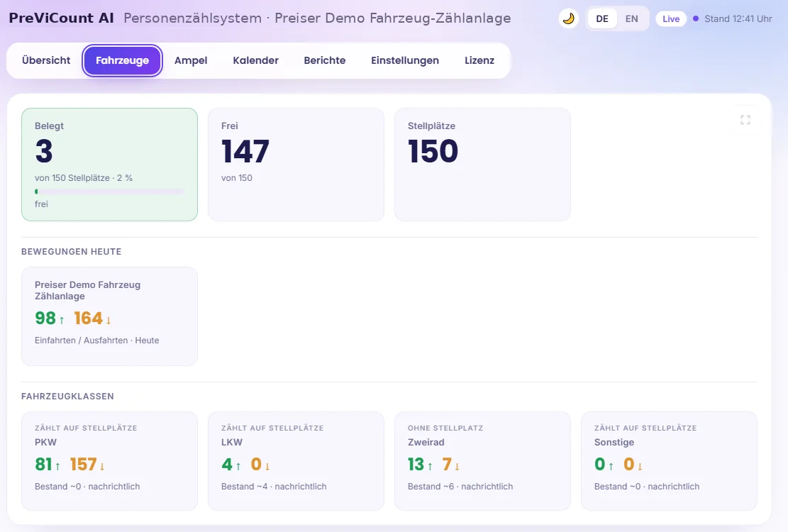788x532 pixels.
Task: Show the Lizenz tab
Action: [x=479, y=60]
